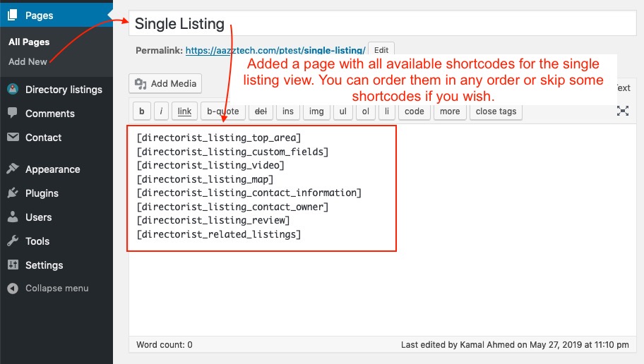Screen dimensions: 644x364
Task: Click the Settings sliders icon
Action: tap(13, 265)
